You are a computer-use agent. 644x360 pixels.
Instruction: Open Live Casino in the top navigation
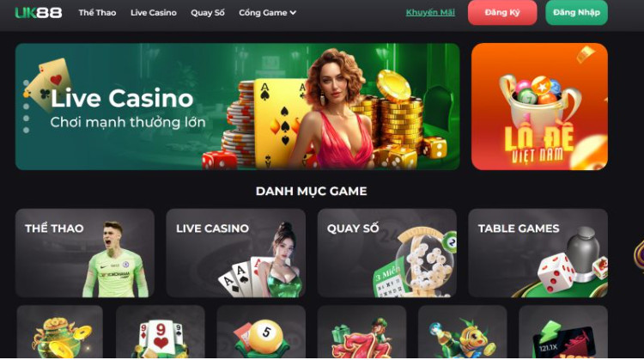(x=154, y=13)
